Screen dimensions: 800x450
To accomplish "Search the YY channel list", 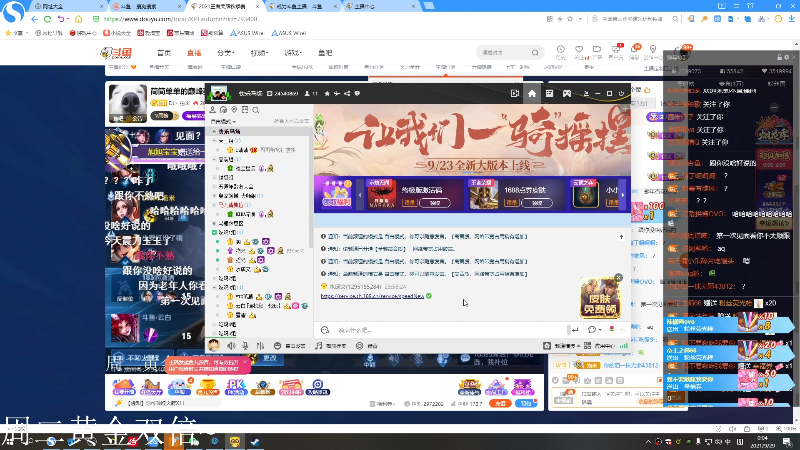I will click(x=256, y=110).
